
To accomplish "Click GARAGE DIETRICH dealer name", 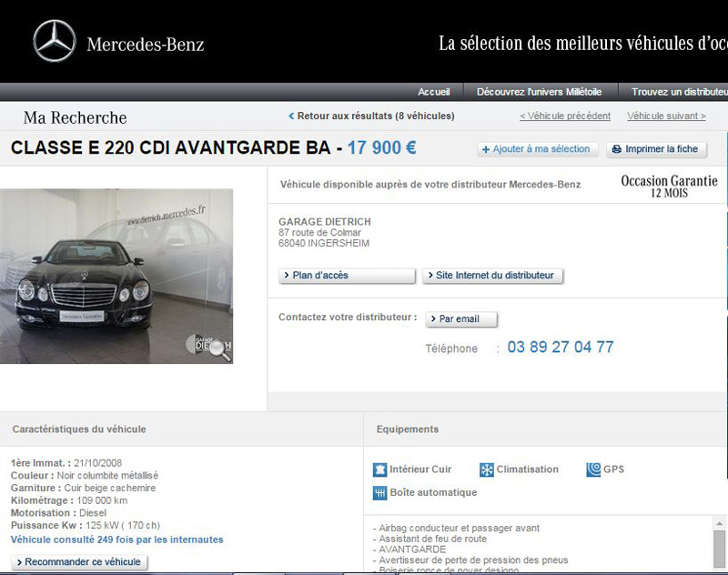I will [325, 222].
